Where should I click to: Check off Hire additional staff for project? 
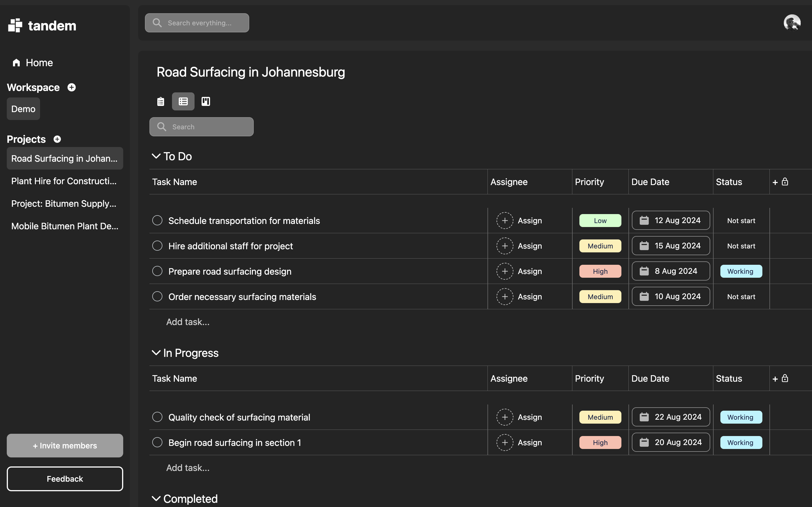tap(157, 246)
